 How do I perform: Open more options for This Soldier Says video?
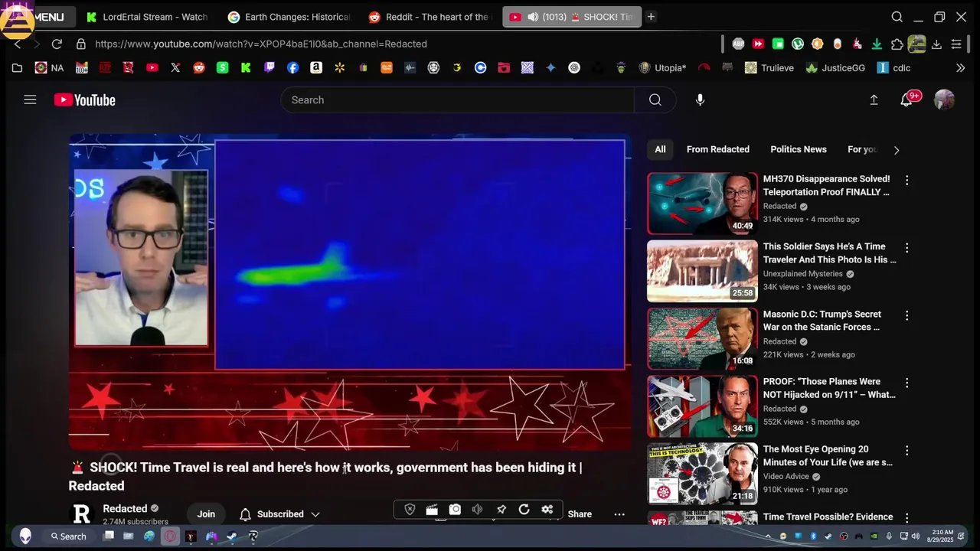point(906,248)
